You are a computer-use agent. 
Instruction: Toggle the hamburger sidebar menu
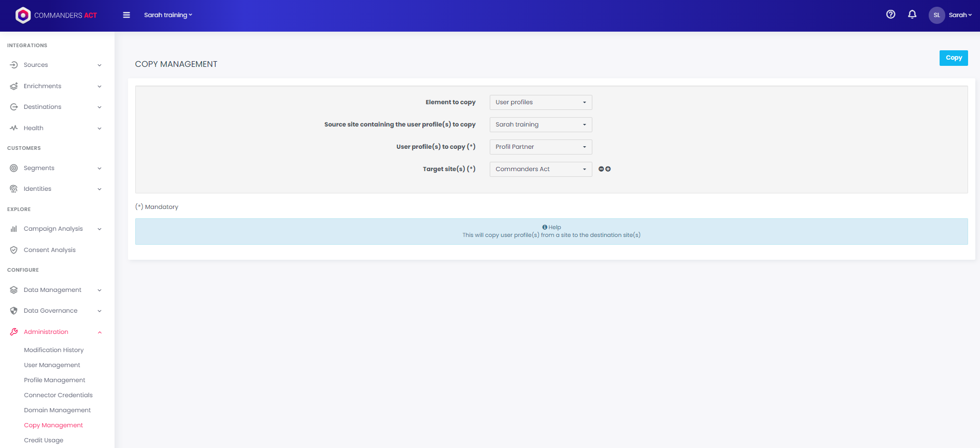click(126, 15)
